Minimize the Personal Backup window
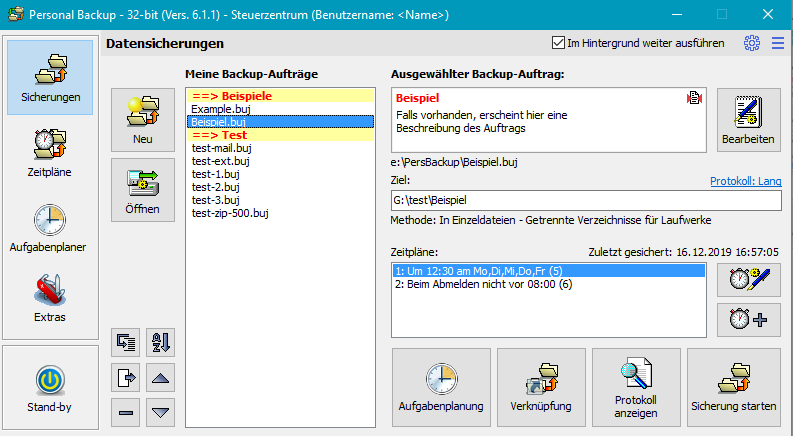 [x=677, y=15]
